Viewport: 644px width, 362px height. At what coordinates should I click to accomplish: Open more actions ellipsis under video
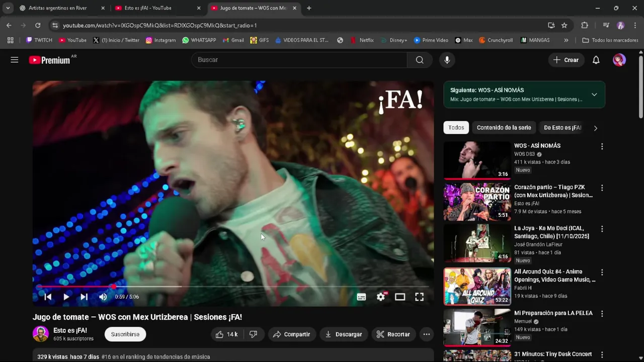[x=427, y=334]
